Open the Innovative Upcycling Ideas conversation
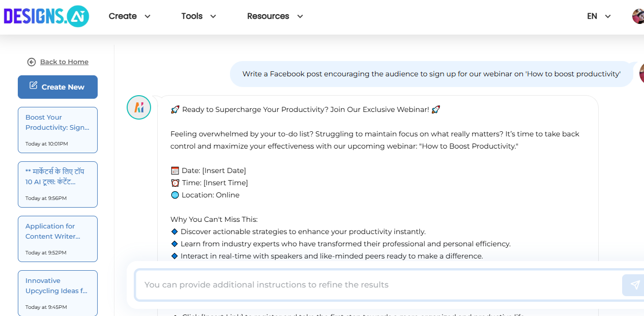This screenshot has height=316, width=644. [57, 293]
